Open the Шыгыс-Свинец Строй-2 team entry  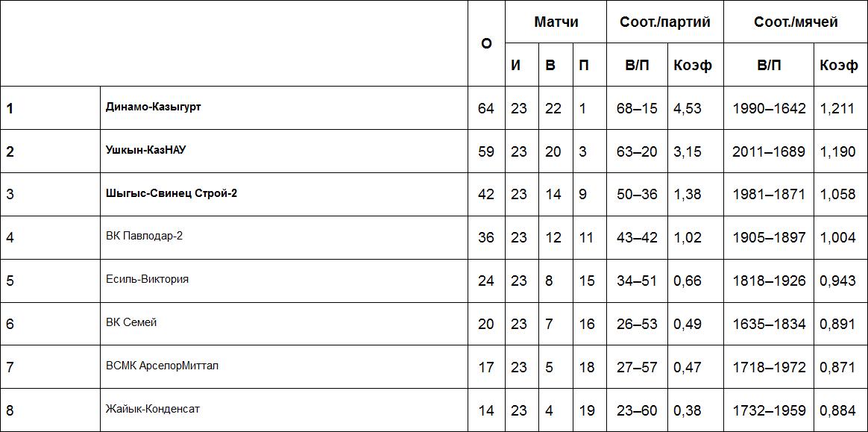[172, 193]
